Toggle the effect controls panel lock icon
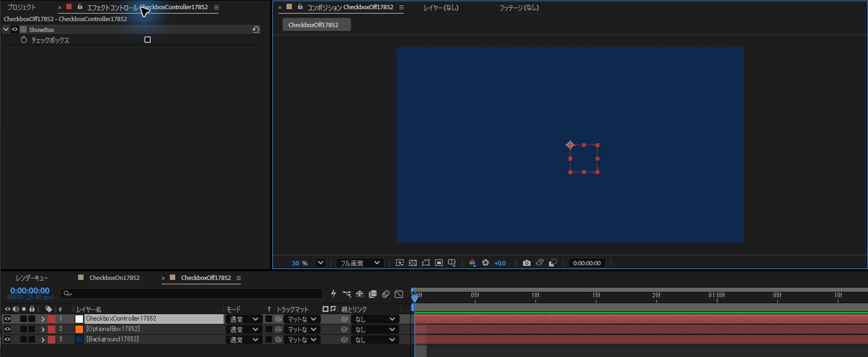 click(x=80, y=7)
